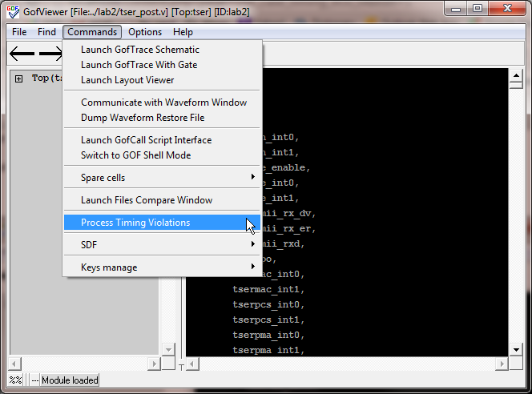Click Dump Waveform Restore File
The image size is (532, 394).
pos(143,118)
